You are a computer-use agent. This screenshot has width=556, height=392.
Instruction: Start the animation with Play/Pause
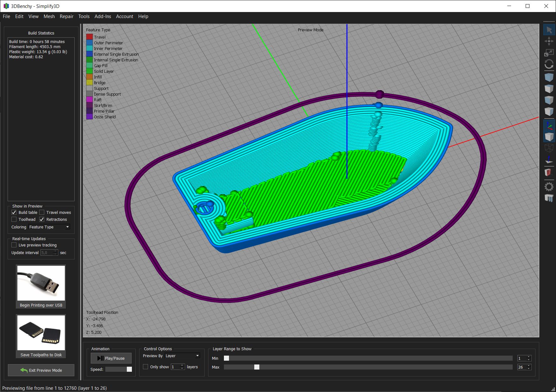tap(111, 358)
